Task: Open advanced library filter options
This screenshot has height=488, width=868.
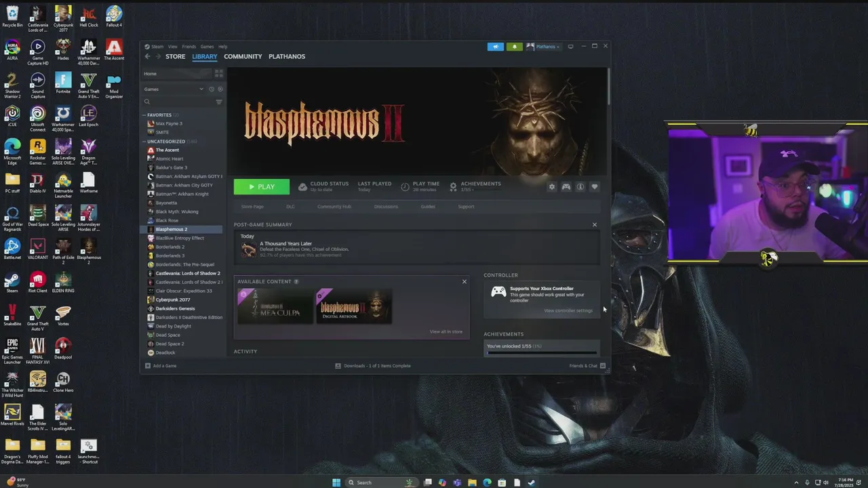Action: pyautogui.click(x=218, y=102)
